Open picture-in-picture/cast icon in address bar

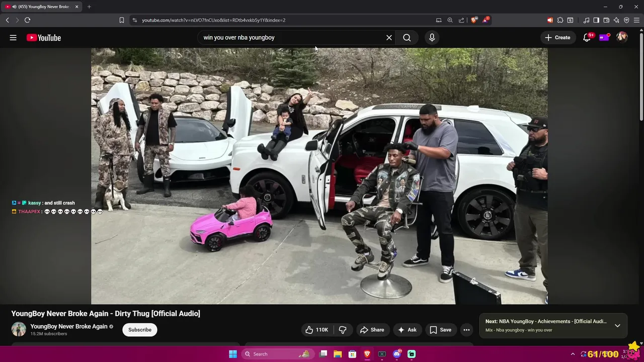pos(439,20)
